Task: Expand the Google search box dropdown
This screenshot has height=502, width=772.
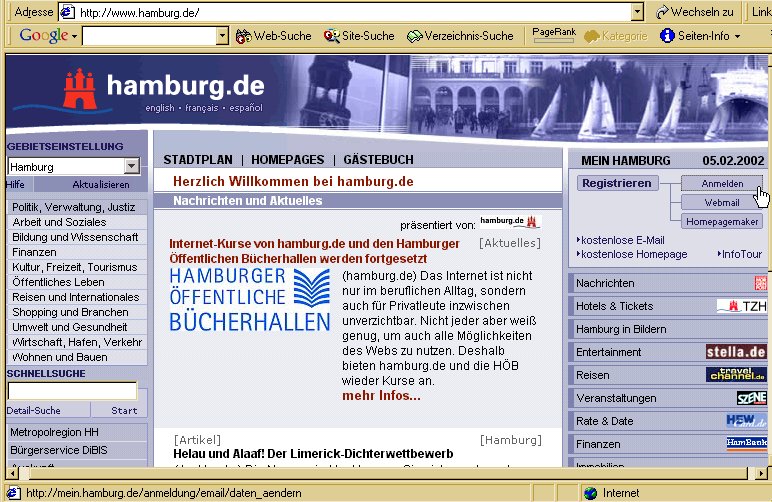Action: pos(222,36)
